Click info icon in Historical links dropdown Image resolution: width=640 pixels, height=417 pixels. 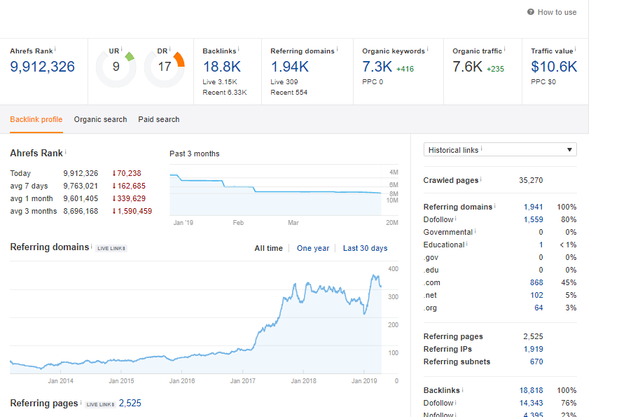(482, 149)
